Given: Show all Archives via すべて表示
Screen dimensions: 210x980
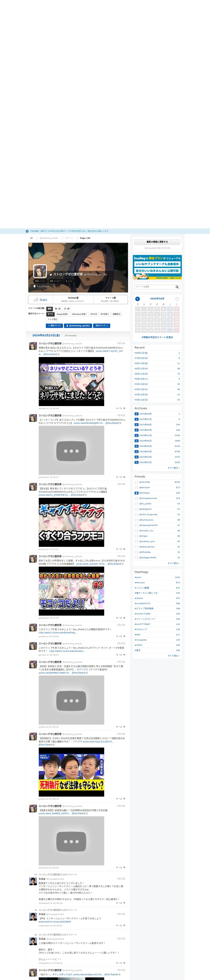Looking at the screenshot, I should tap(174, 468).
